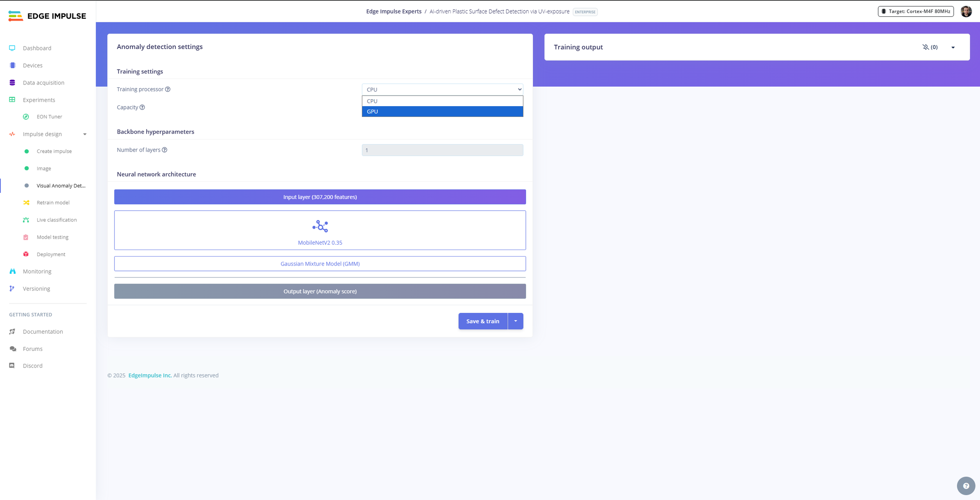Image resolution: width=980 pixels, height=500 pixels.
Task: Open Retrain model in the sidebar
Action: (53, 203)
